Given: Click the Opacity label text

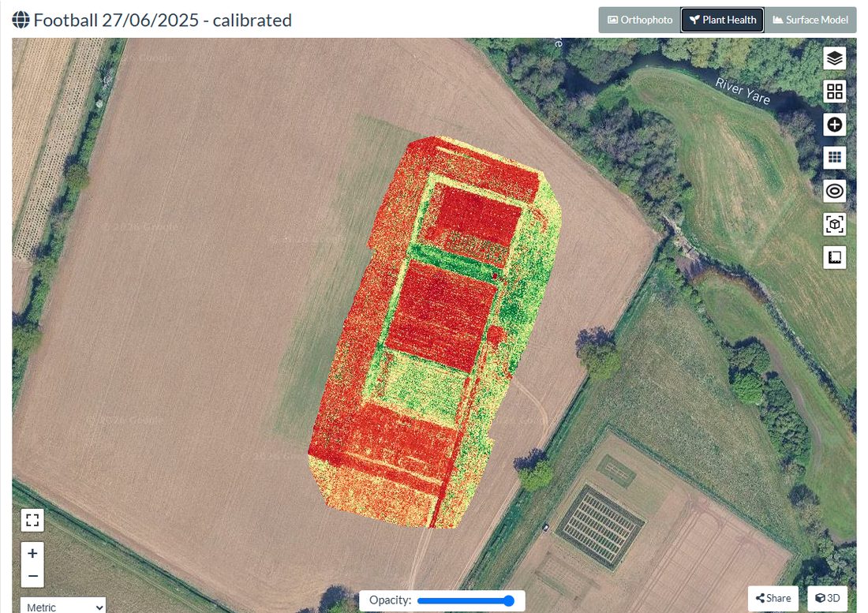Looking at the screenshot, I should pos(391,600).
